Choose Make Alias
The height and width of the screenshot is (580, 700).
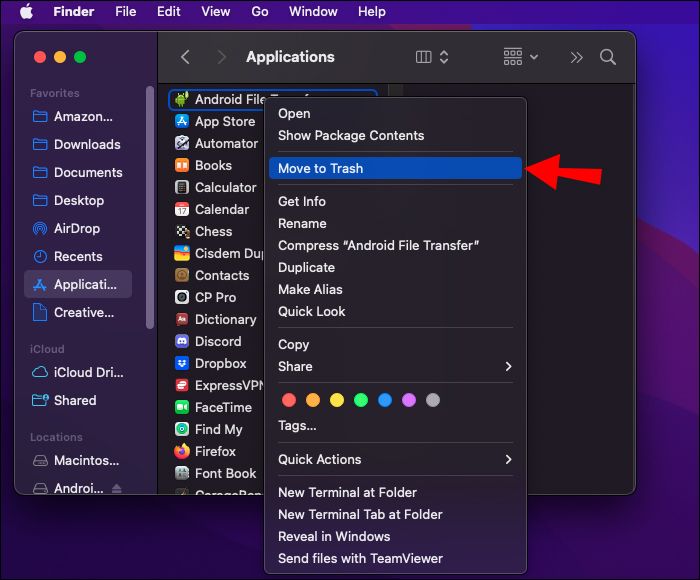[x=395, y=289]
